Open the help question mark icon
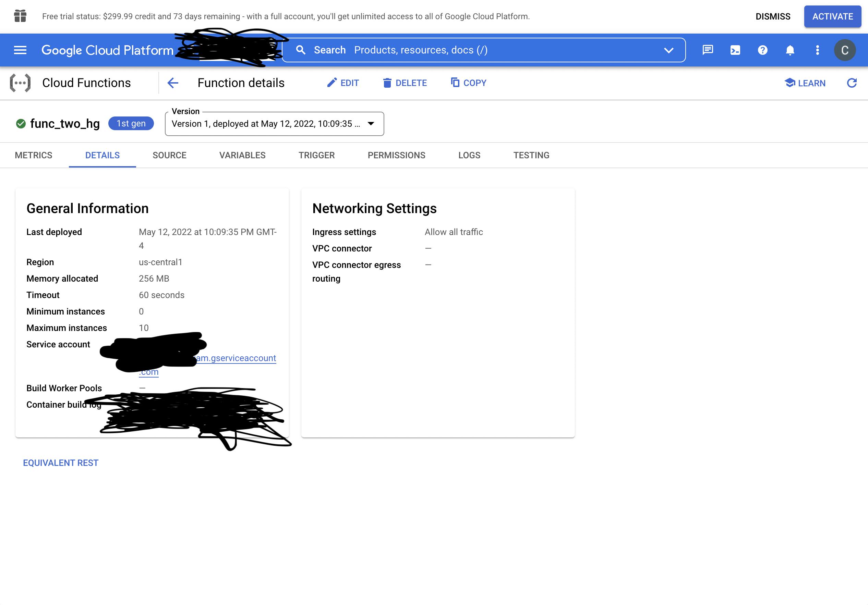The height and width of the screenshot is (605, 868). (762, 50)
